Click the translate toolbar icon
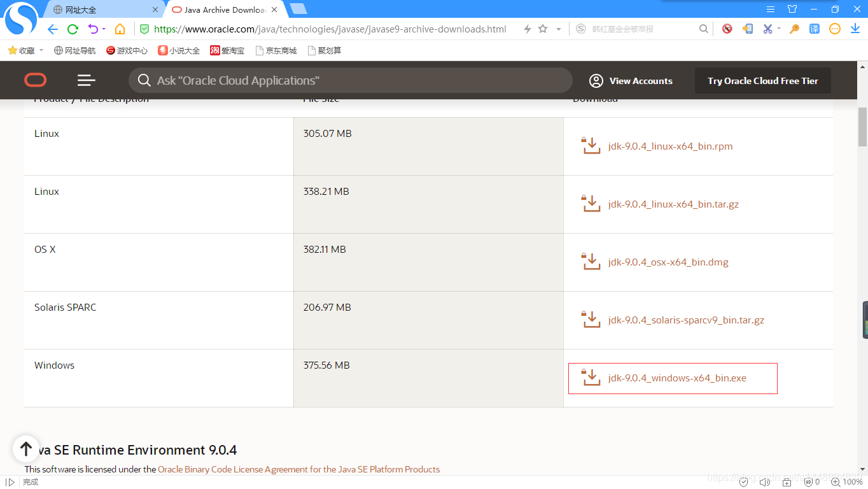 point(815,29)
